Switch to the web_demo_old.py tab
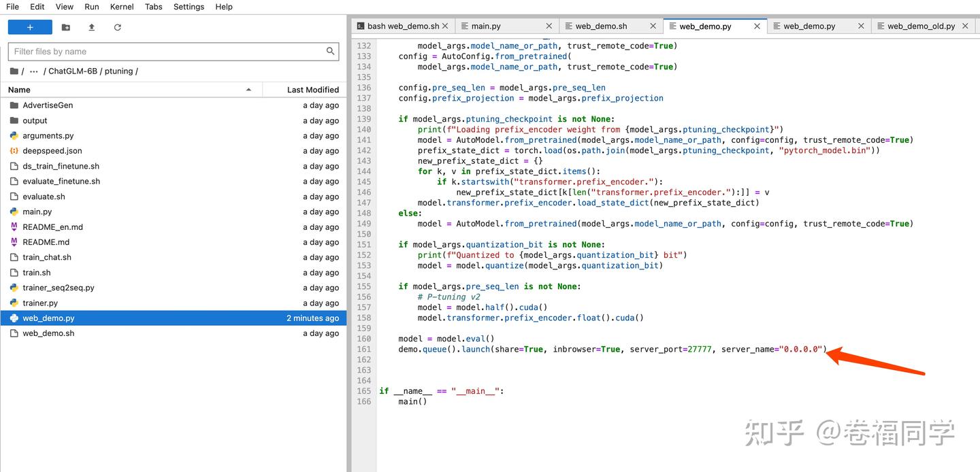 (x=921, y=26)
